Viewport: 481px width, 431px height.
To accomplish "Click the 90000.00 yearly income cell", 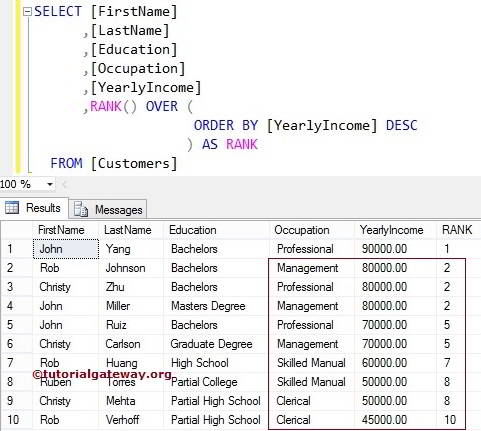I will pos(395,249).
